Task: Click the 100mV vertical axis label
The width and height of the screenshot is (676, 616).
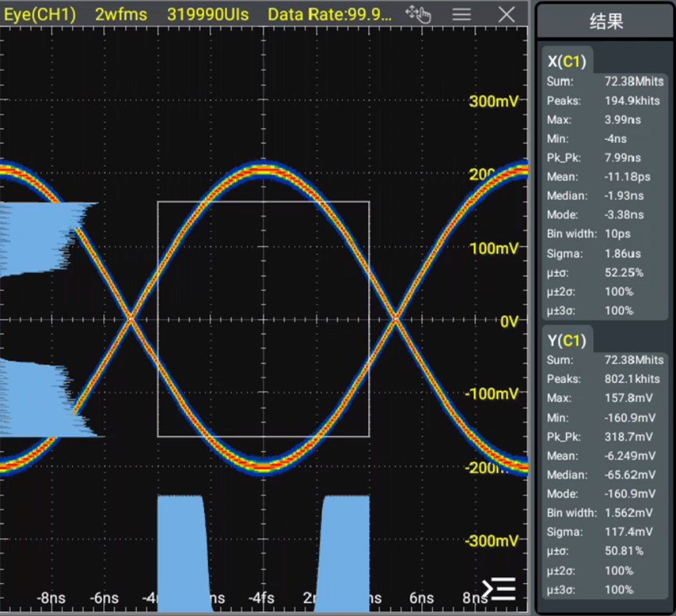Action: [494, 248]
